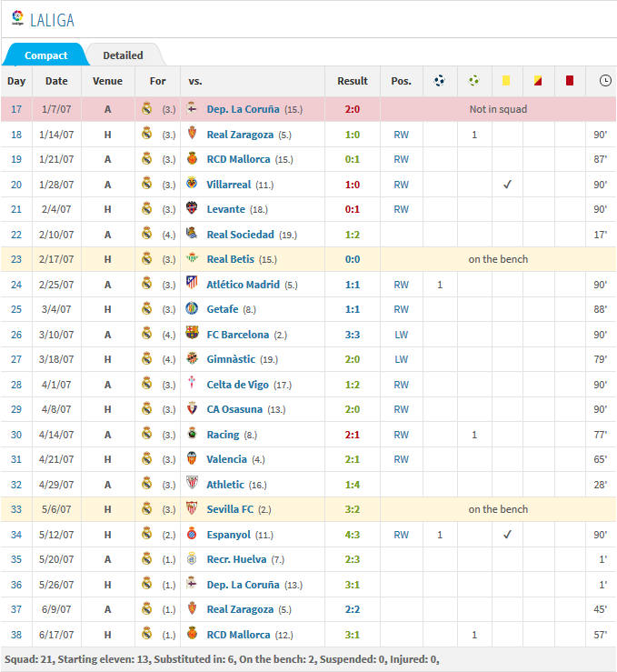Open the Valencia team link

tap(229, 459)
